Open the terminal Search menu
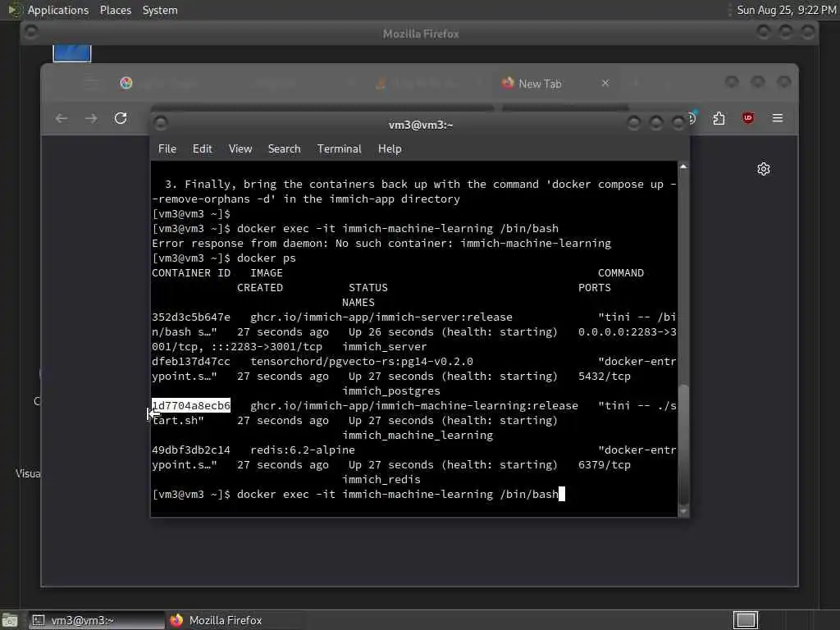840x630 pixels. [x=284, y=149]
